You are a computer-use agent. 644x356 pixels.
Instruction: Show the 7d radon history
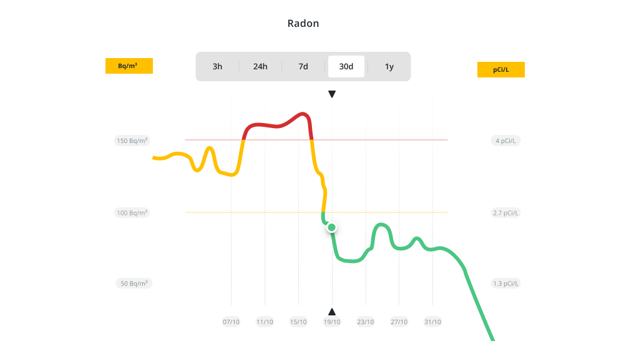[303, 66]
